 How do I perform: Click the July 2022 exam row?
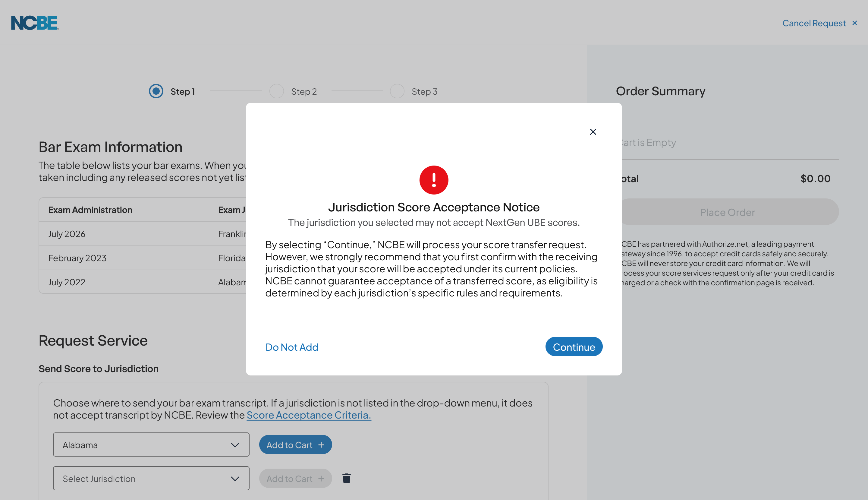[x=143, y=282]
